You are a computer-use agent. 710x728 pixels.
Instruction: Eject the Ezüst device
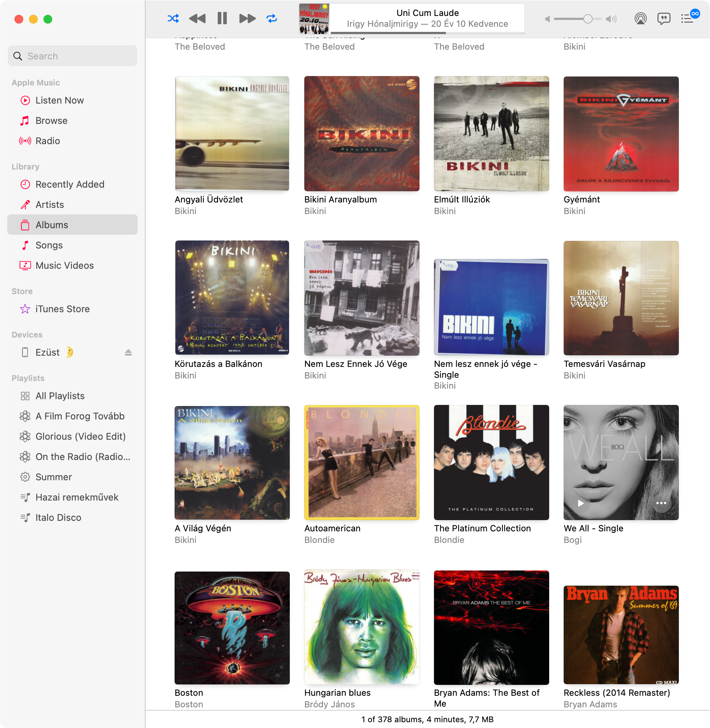pos(128,352)
